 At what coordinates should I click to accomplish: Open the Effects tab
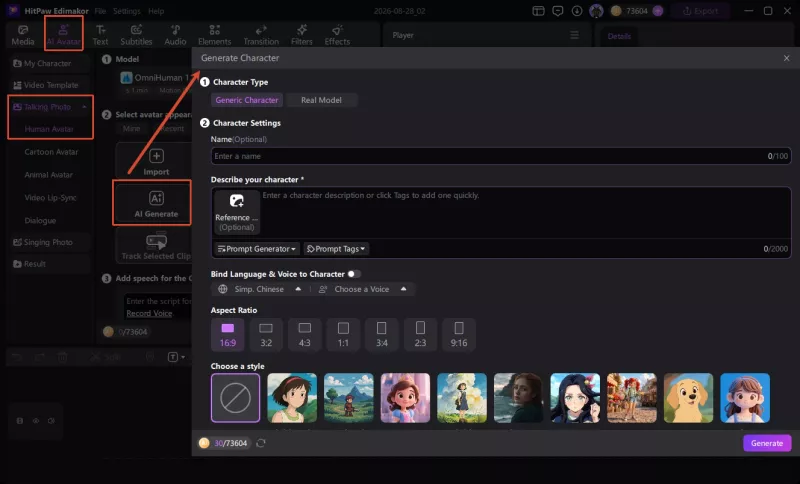click(337, 35)
